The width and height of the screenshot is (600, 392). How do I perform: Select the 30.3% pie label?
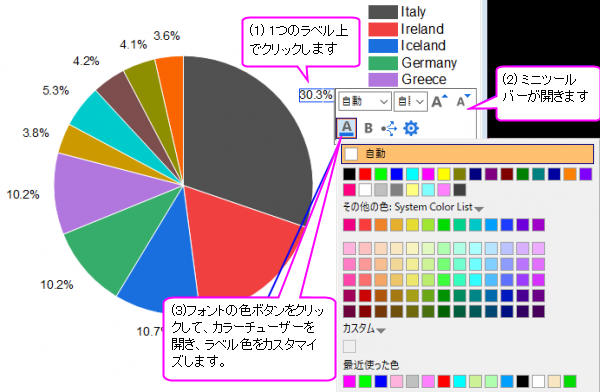[x=316, y=95]
